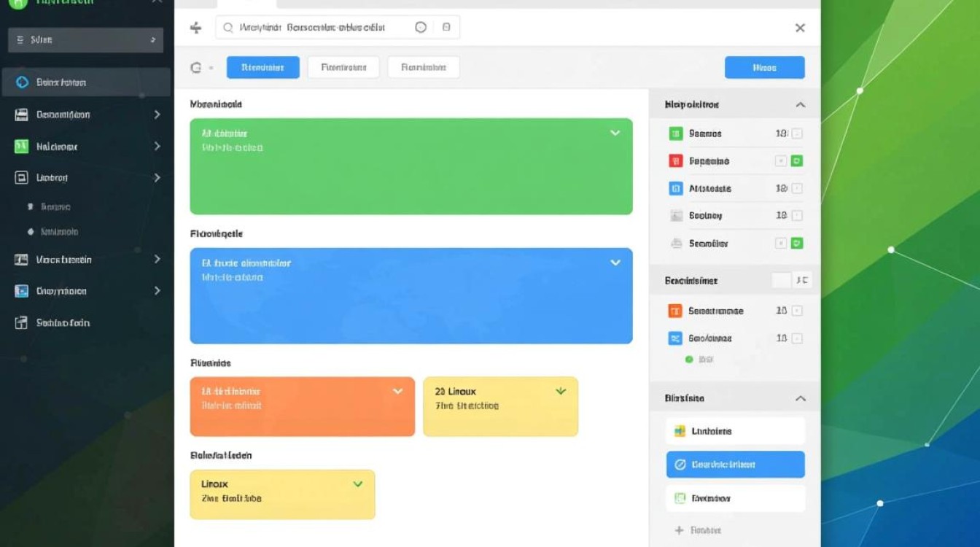The image size is (980, 547).
Task: Click the yellow icon in the lower right panel
Action: pos(680,431)
